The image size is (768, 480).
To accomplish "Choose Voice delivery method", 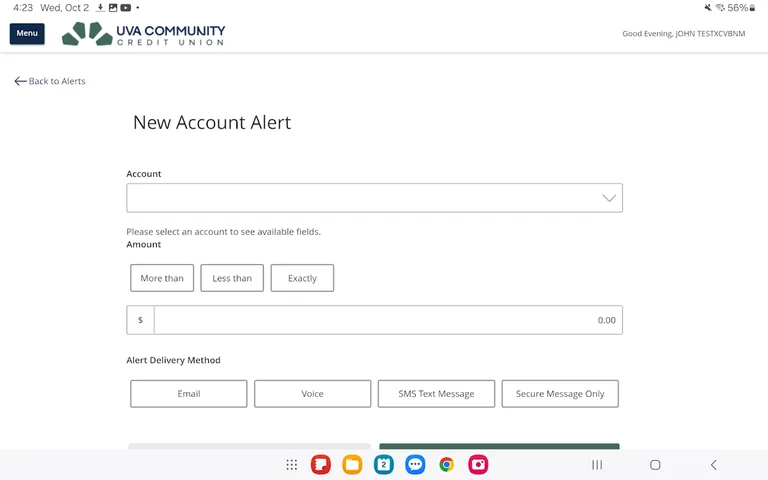I will point(312,394).
